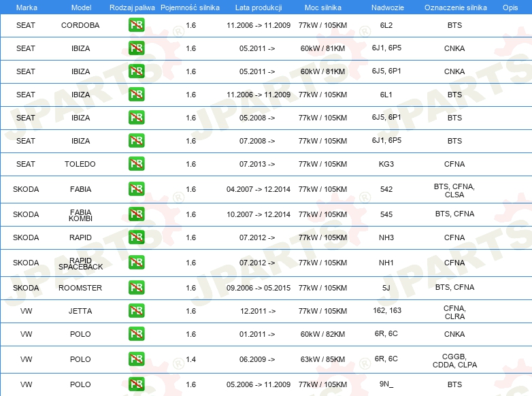Click the Moc silnika column header
This screenshot has height=396, width=532.
coord(323,7)
